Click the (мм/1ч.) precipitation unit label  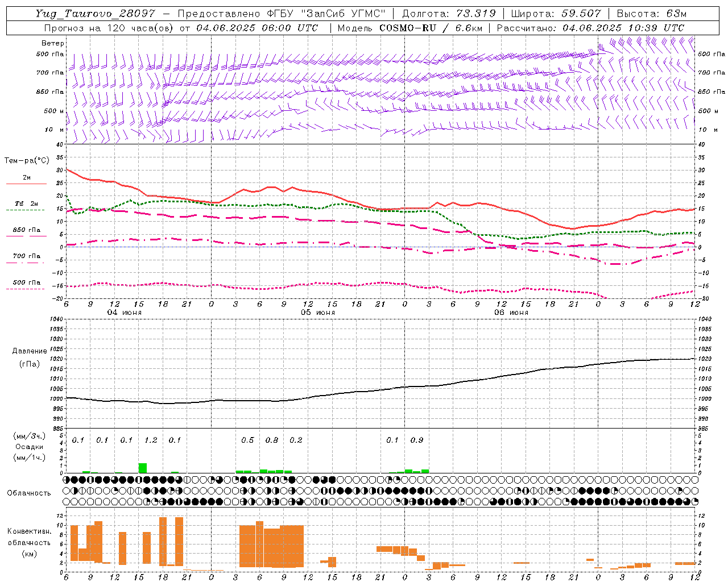coord(29,457)
